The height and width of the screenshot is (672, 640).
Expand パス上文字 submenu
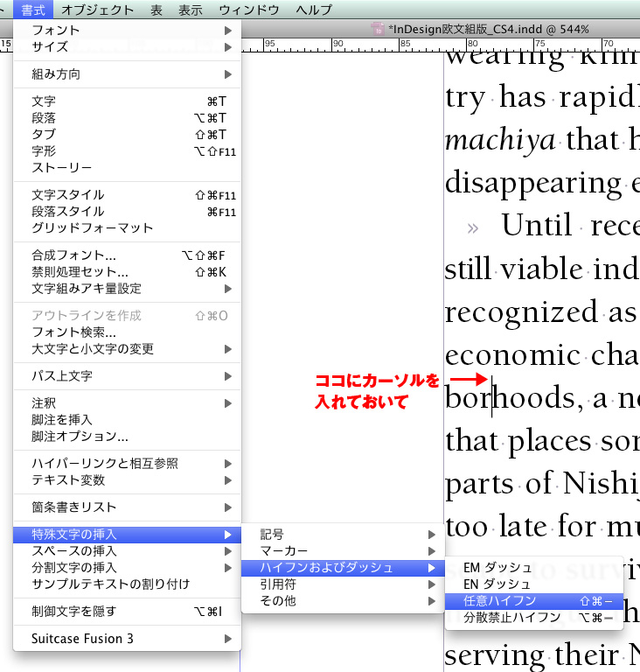pyautogui.click(x=127, y=376)
